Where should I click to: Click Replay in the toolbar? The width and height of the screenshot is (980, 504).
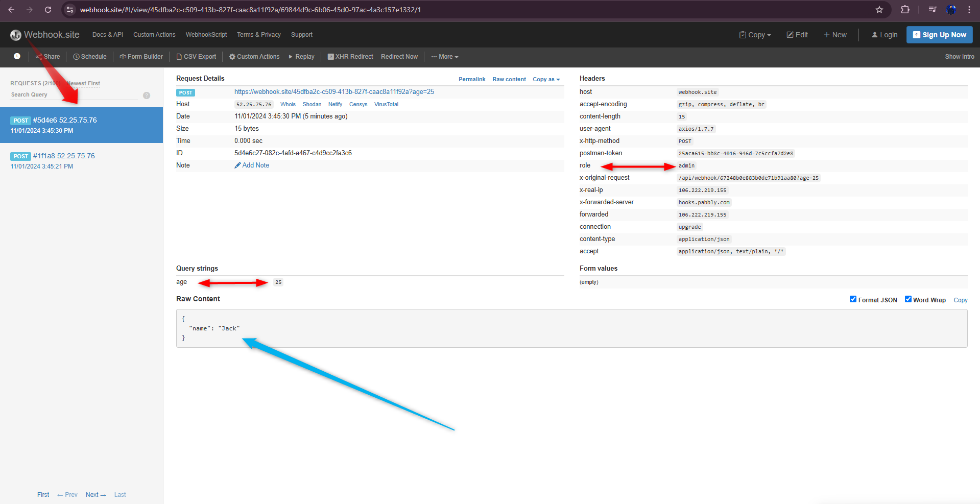tap(301, 57)
